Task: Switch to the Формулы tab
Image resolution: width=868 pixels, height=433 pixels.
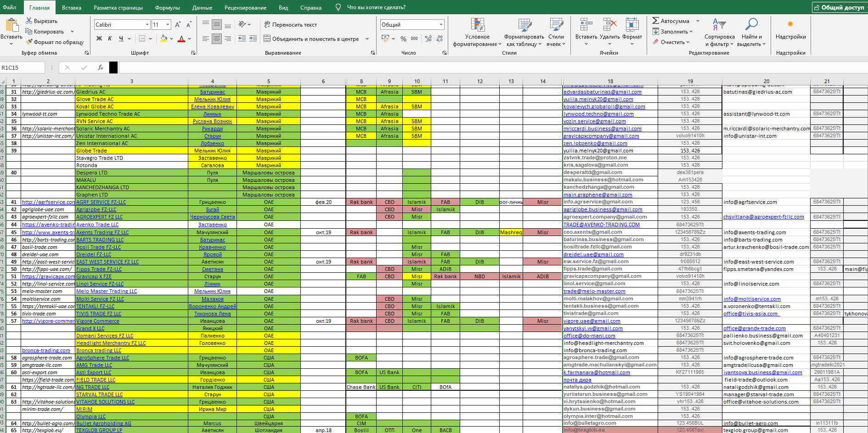Action: click(168, 8)
